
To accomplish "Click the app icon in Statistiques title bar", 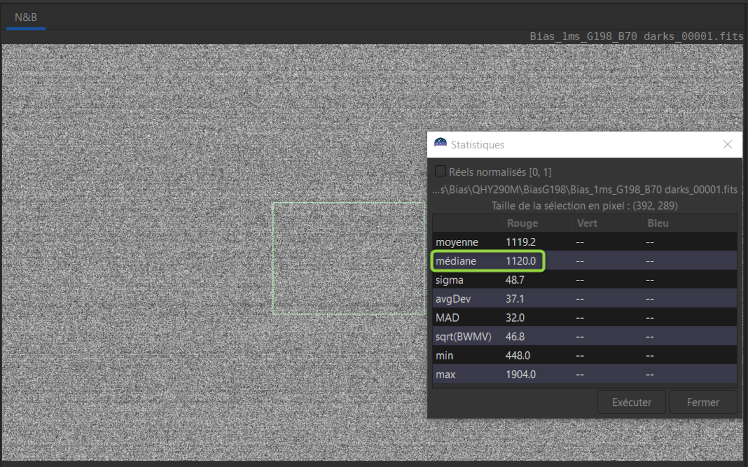I will [440, 145].
